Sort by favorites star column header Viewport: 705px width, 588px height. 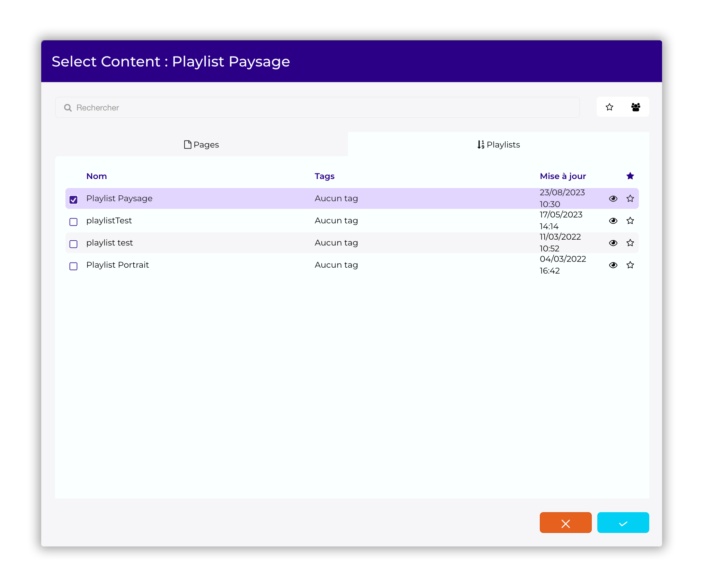click(x=630, y=176)
